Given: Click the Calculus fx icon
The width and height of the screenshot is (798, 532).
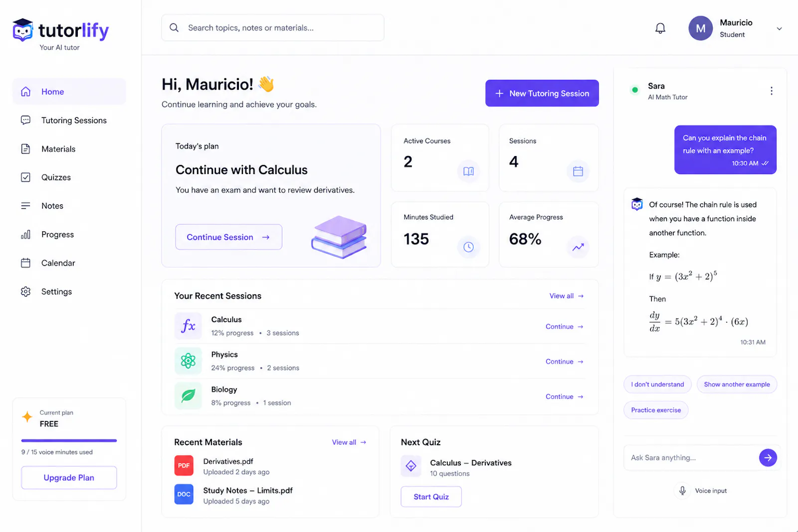Looking at the screenshot, I should coord(188,326).
